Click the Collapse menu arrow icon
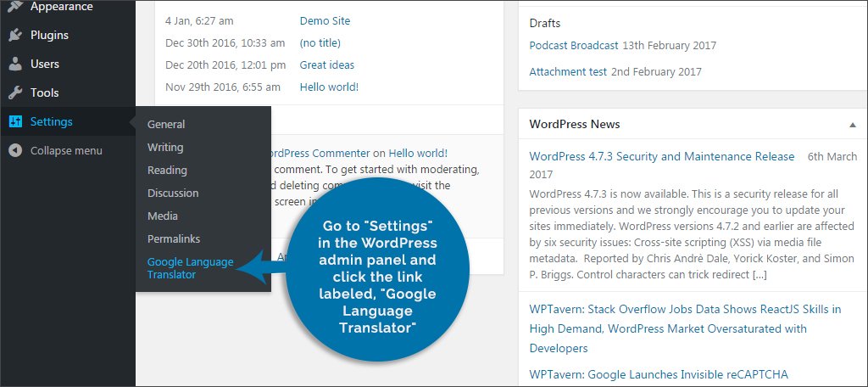868x387 pixels. pyautogui.click(x=15, y=150)
